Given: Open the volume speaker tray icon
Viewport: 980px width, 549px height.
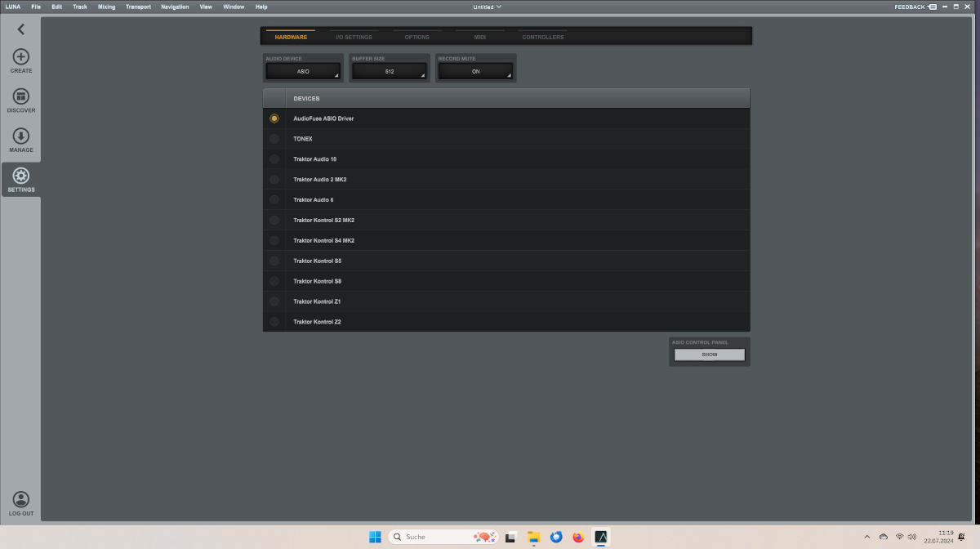Looking at the screenshot, I should pyautogui.click(x=911, y=537).
